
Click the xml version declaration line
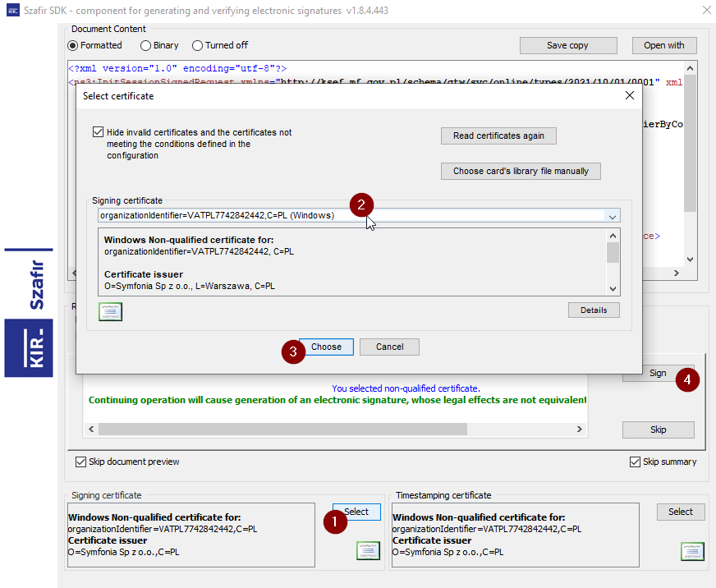[x=177, y=68]
